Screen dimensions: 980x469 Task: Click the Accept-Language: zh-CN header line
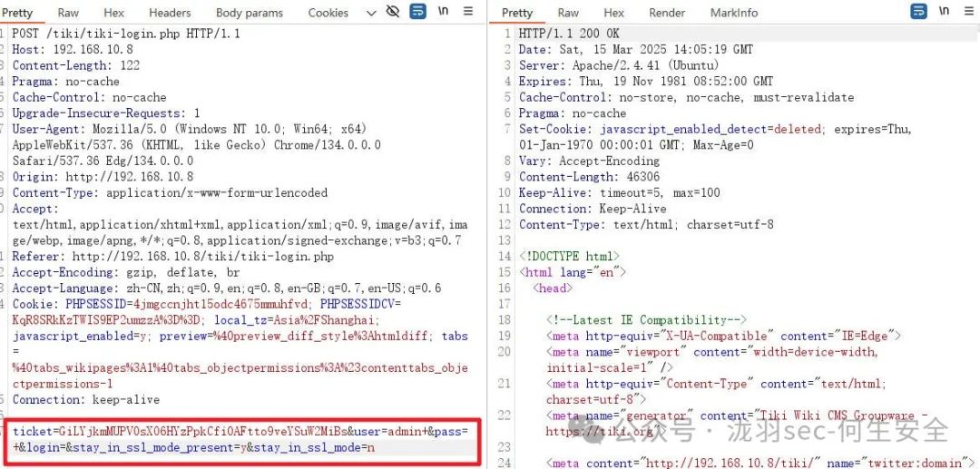pyautogui.click(x=227, y=288)
